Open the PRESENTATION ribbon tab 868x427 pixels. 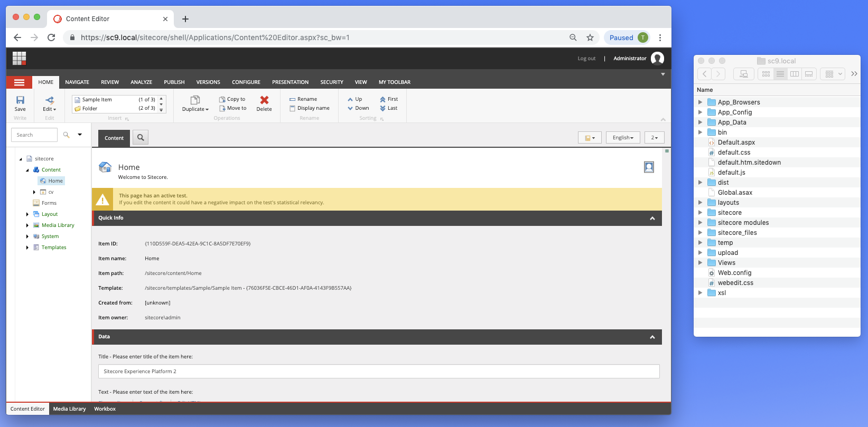(290, 82)
